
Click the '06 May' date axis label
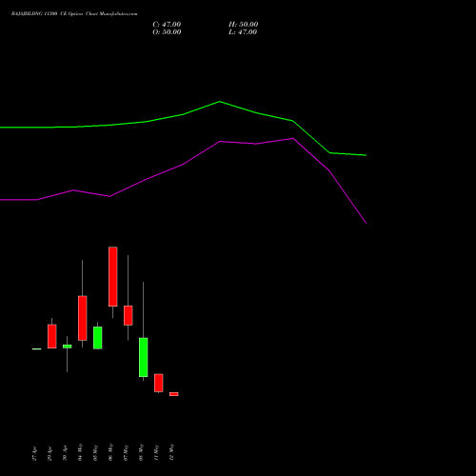click(x=110, y=452)
